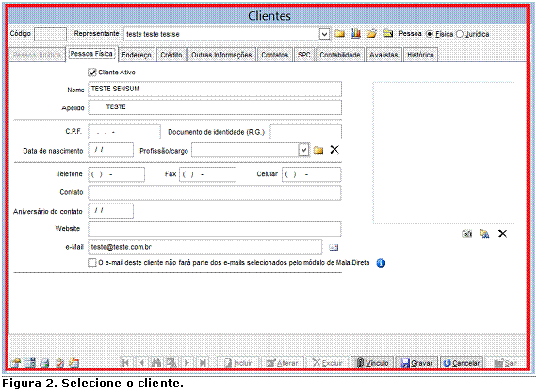Click the load picture icon below the photo box
Screen dimensions: 538x392
(484, 234)
